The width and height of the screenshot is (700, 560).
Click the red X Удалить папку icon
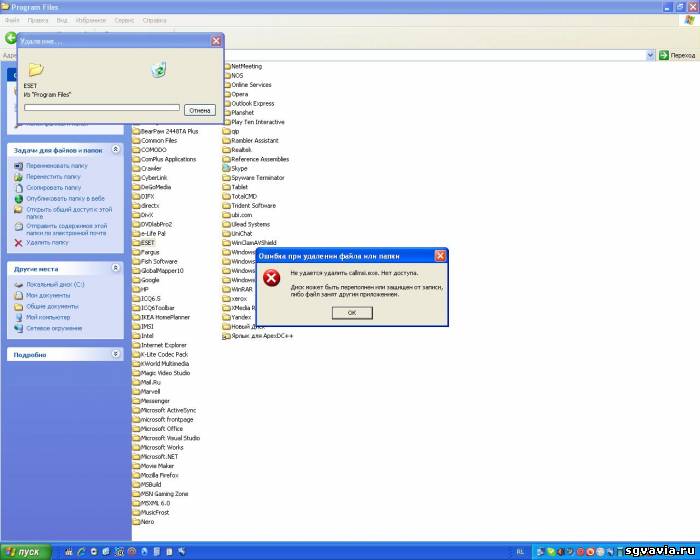point(18,243)
